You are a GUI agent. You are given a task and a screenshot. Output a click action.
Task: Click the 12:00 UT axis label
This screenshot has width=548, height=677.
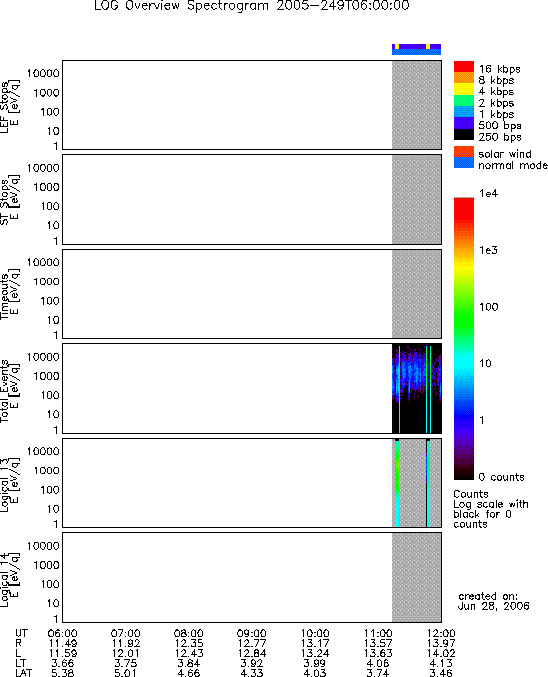tap(441, 633)
